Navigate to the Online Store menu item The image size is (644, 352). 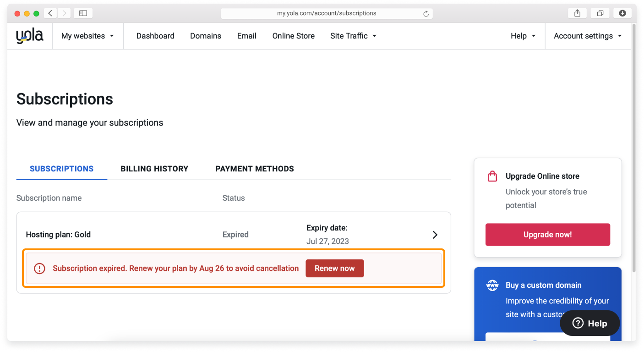click(294, 35)
